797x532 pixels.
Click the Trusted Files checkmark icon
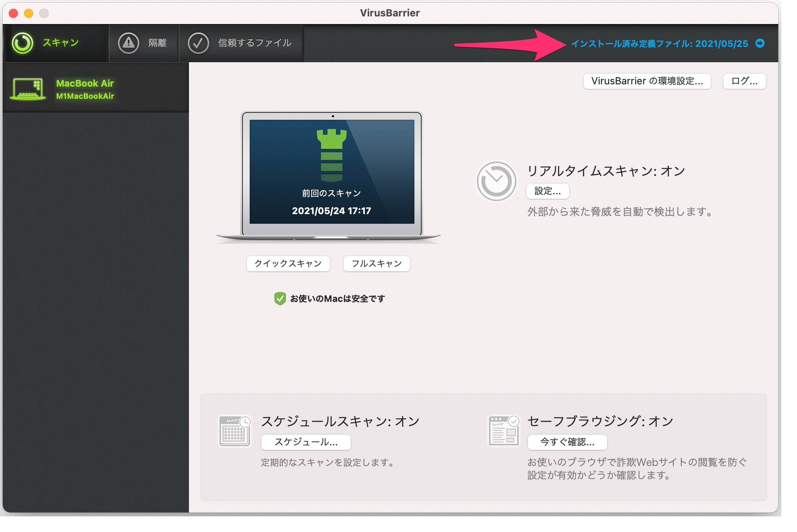click(198, 43)
